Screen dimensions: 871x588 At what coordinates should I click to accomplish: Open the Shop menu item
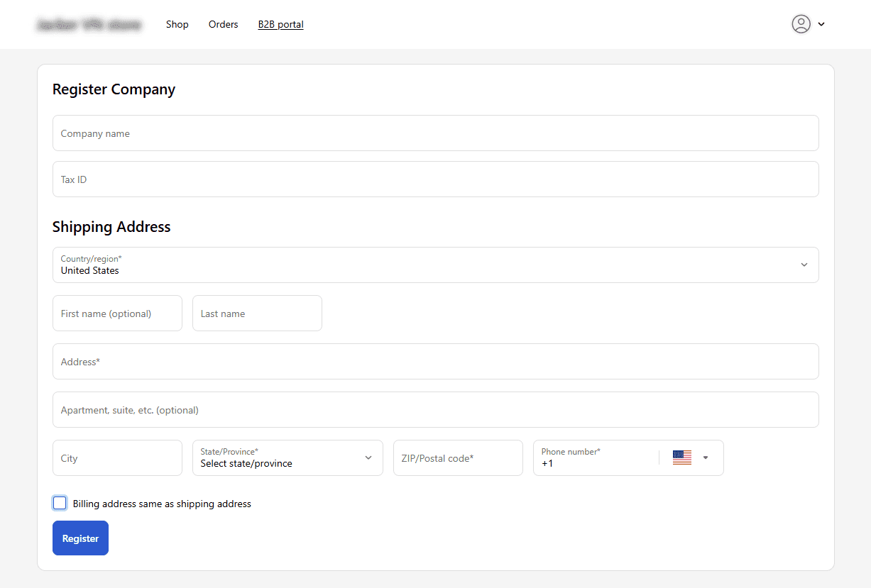(177, 23)
